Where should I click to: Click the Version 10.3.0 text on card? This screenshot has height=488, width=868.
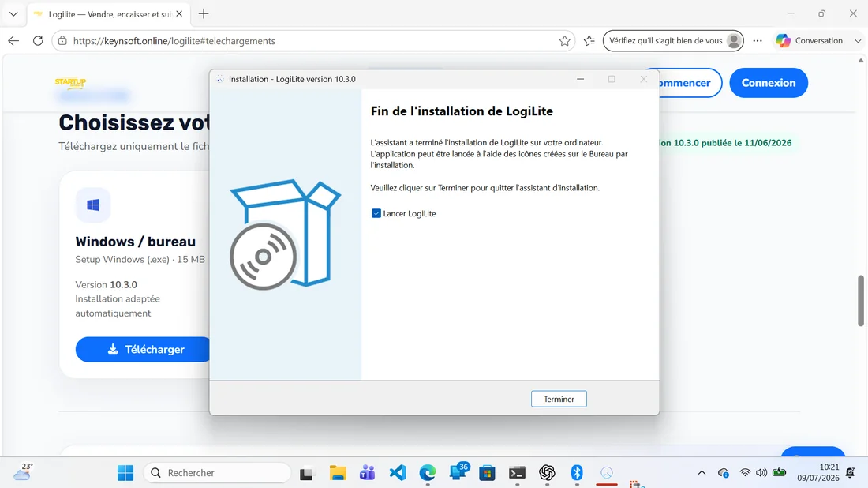pos(107,285)
